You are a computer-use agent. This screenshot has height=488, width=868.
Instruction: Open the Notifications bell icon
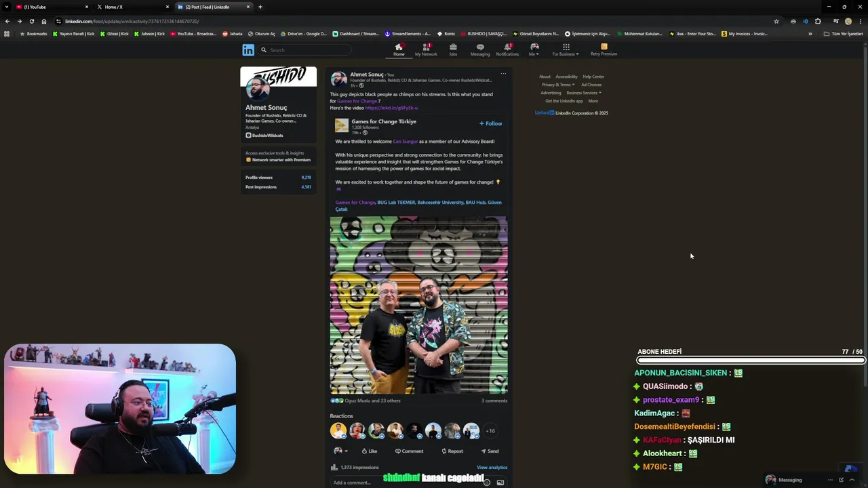[507, 49]
